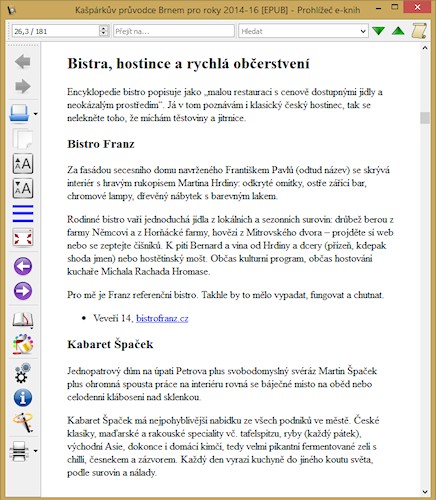Click the heading 'Kabaret Špaček'
The width and height of the screenshot is (436, 500).
click(110, 344)
